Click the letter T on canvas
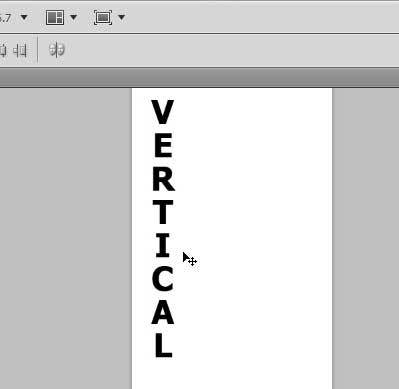Viewport: 399px width, 389px height. pos(163,212)
